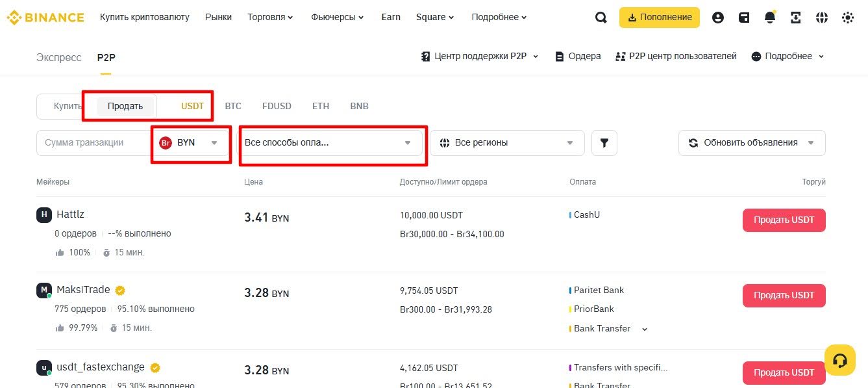The height and width of the screenshot is (388, 868).
Task: Click the language globe icon
Action: click(x=822, y=18)
